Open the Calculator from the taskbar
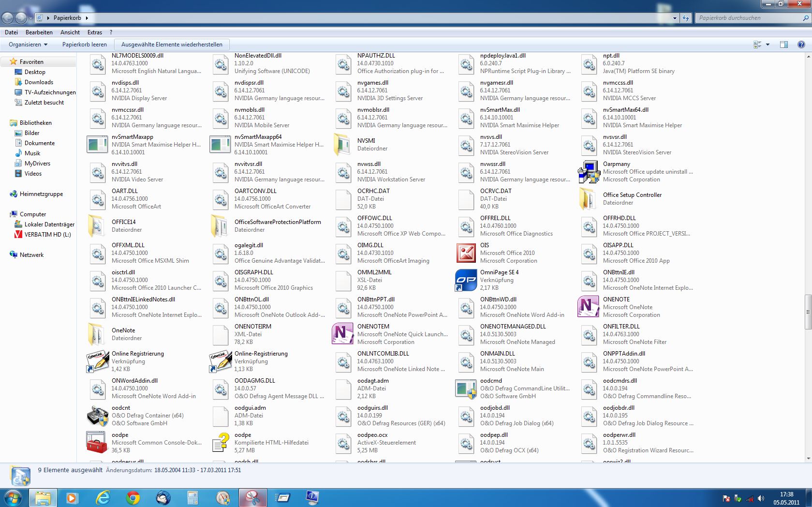Viewport: 812px width, 507px height. click(193, 498)
